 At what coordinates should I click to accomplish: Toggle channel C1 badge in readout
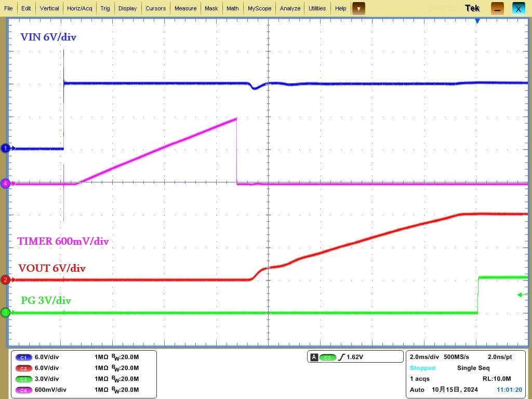[x=24, y=357]
